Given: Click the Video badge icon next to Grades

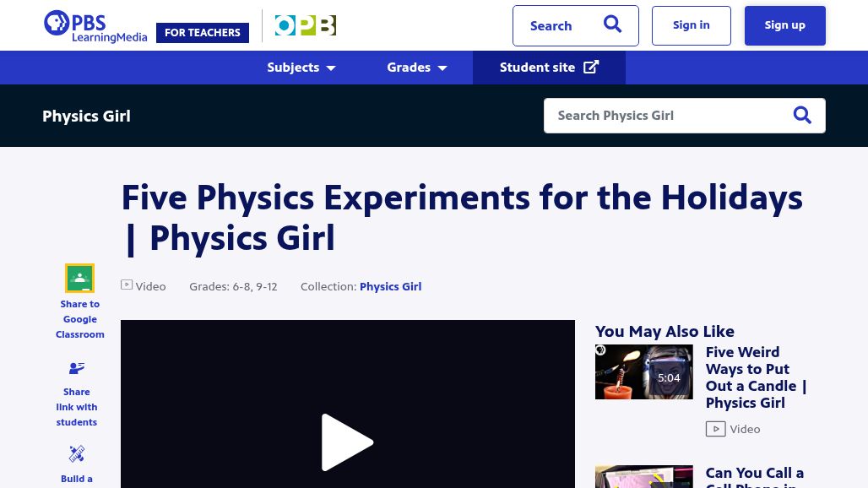Looking at the screenshot, I should 127,285.
